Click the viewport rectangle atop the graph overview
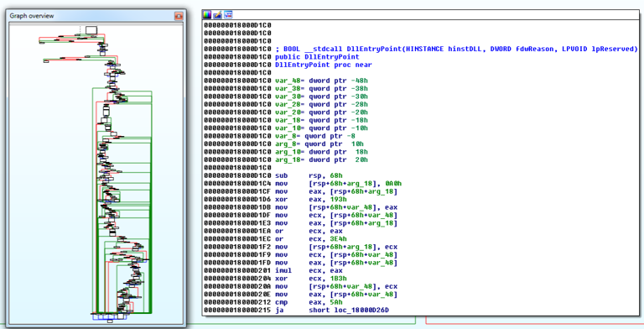 (91, 29)
